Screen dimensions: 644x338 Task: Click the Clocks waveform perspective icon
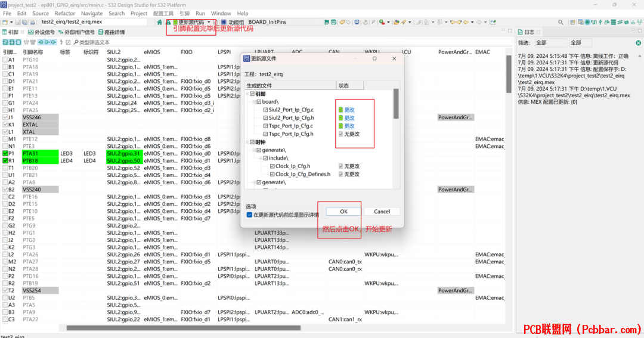click(594, 22)
